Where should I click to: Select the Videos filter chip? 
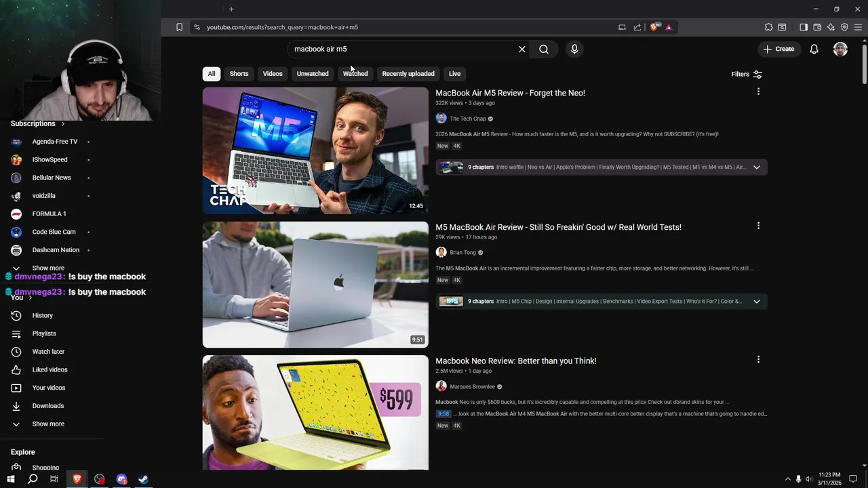pyautogui.click(x=273, y=74)
